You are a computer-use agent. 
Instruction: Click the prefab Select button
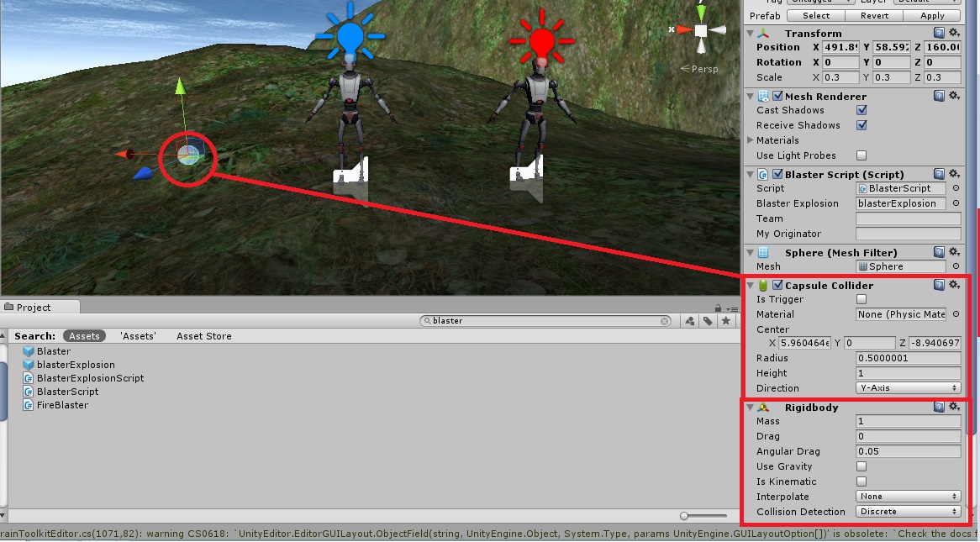point(816,16)
